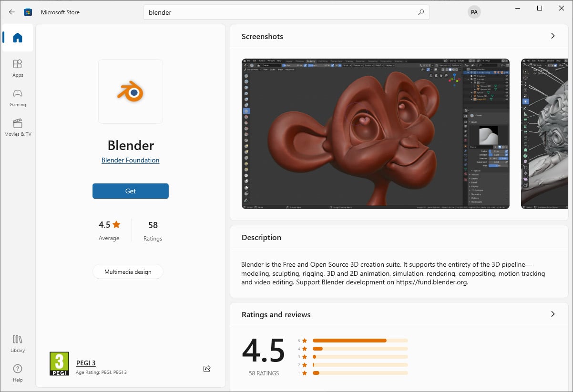Expand the Screenshots section chevron
This screenshot has width=573, height=392.
click(553, 36)
